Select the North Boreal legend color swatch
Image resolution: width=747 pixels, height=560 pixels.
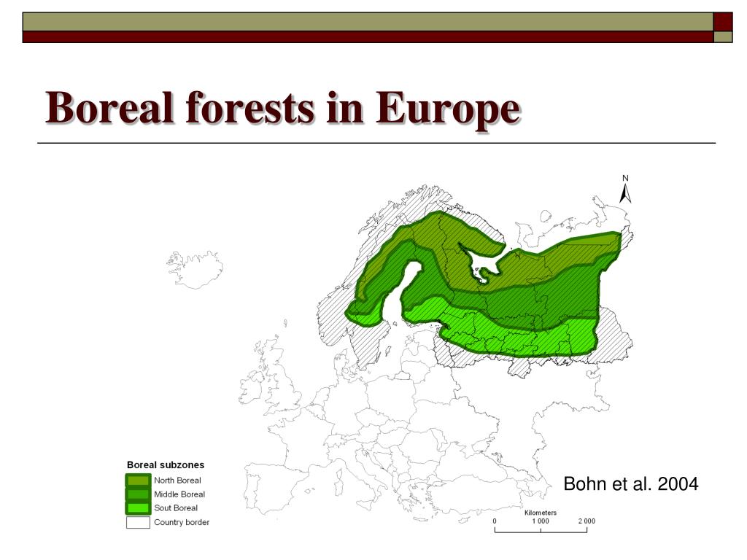coord(138,481)
